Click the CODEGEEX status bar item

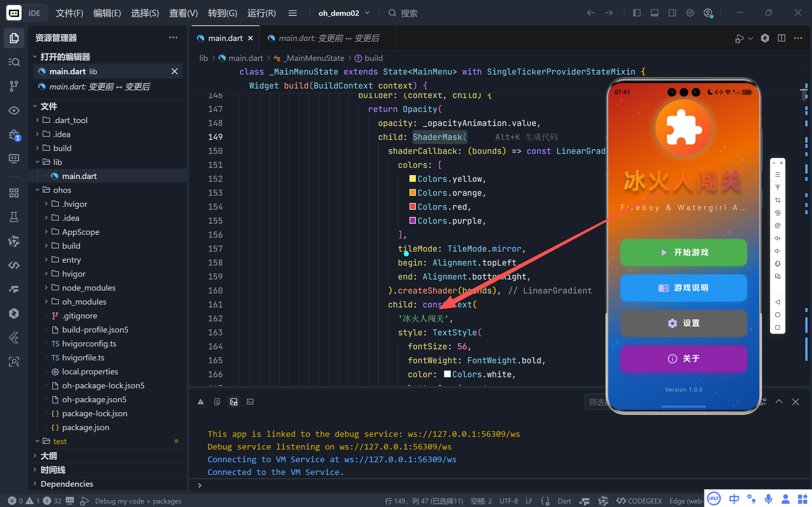click(639, 501)
